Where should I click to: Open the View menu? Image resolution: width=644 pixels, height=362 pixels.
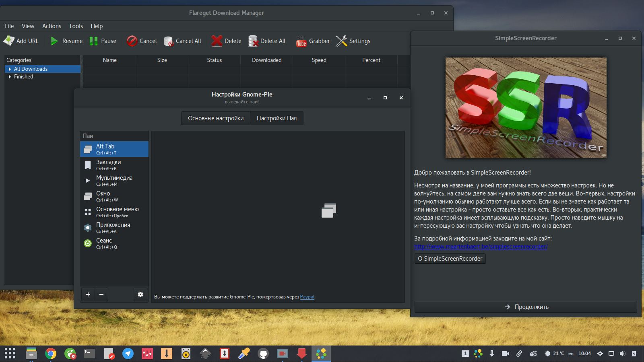tap(28, 26)
